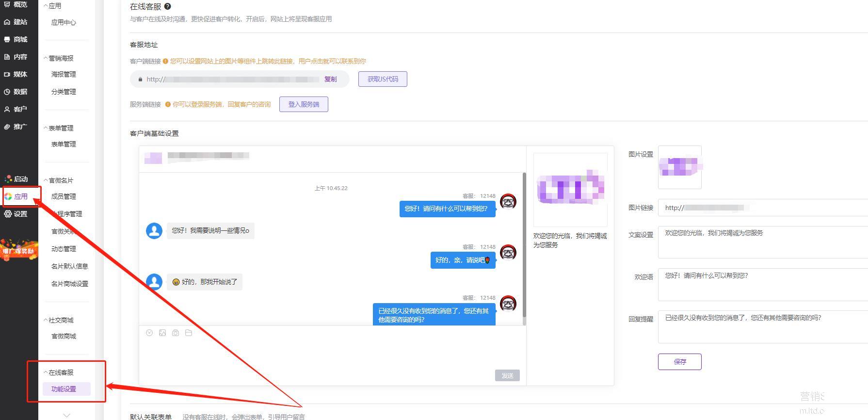Click the image upload icon in chat toolbar
Image resolution: width=868 pixels, height=420 pixels.
[x=162, y=333]
